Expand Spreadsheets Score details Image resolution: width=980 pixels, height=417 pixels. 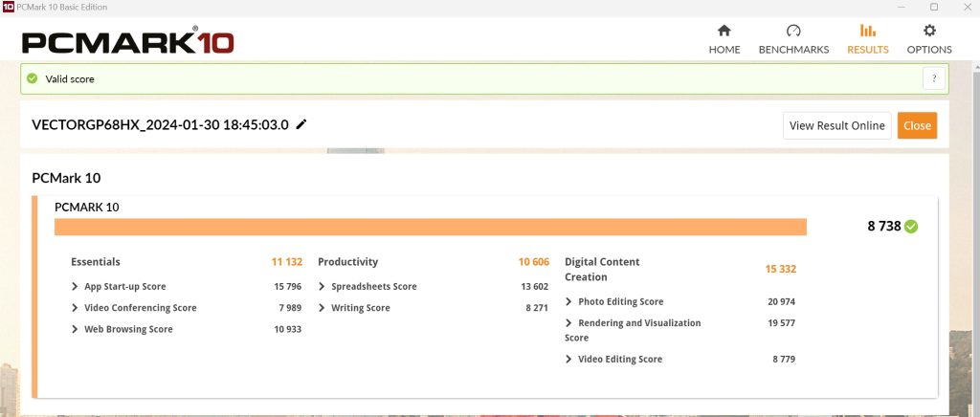click(322, 287)
